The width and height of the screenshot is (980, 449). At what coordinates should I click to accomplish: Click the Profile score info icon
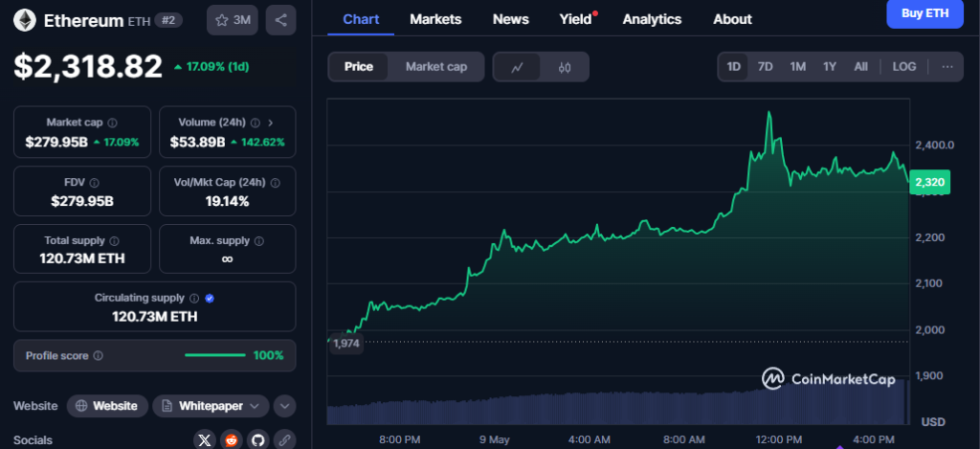pyautogui.click(x=99, y=356)
